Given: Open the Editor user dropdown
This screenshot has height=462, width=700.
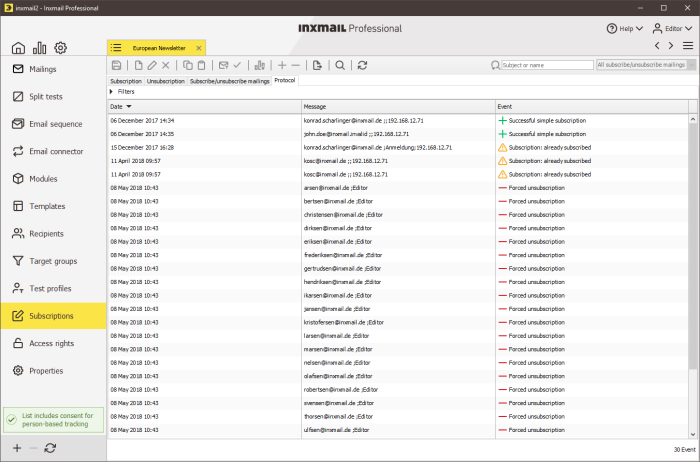Looking at the screenshot, I should tap(672, 29).
